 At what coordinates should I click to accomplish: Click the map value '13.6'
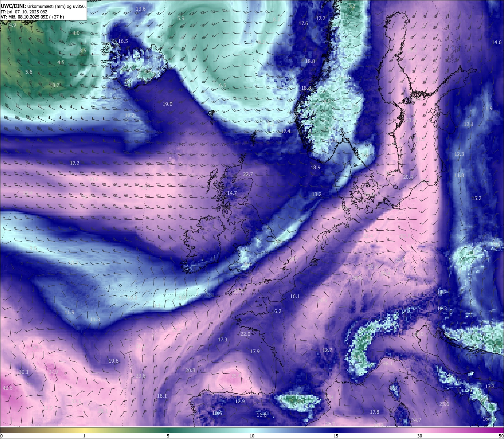pos(141,9)
